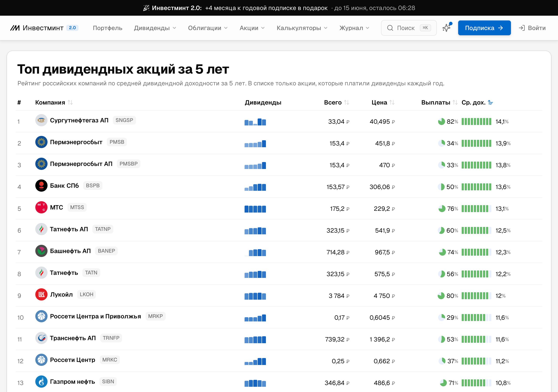Click the dividend bar chart for Россети Центр

255,361
